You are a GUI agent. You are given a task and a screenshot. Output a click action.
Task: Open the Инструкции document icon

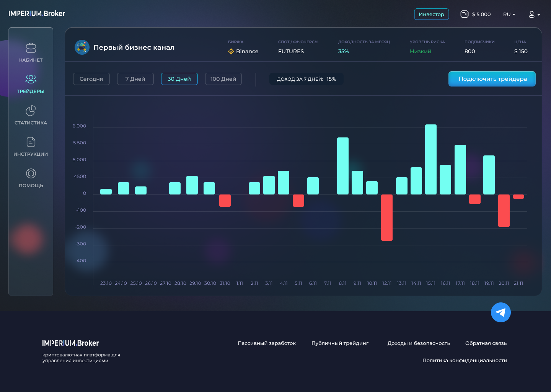(31, 142)
